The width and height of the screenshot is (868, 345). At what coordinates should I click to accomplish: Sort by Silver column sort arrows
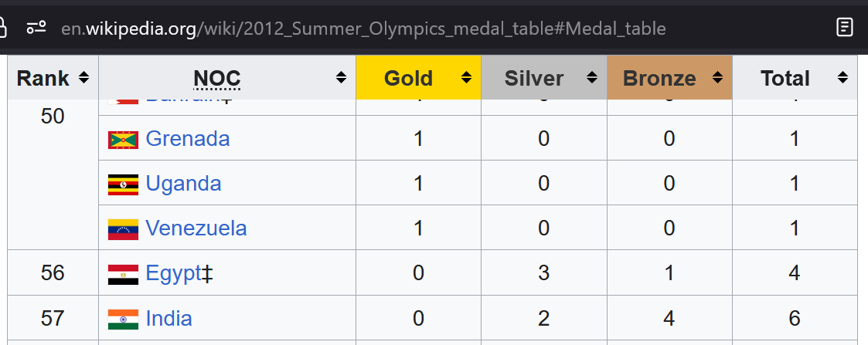point(592,78)
